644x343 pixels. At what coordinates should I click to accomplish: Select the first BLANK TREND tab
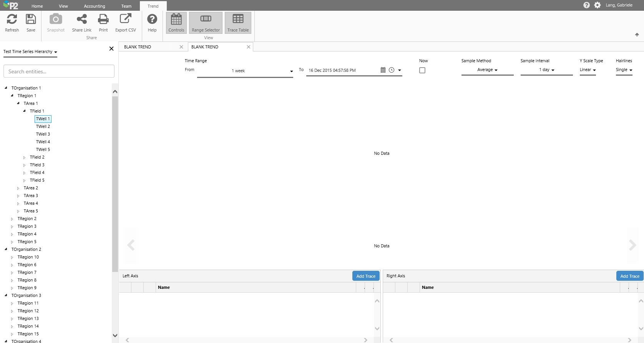tap(149, 47)
